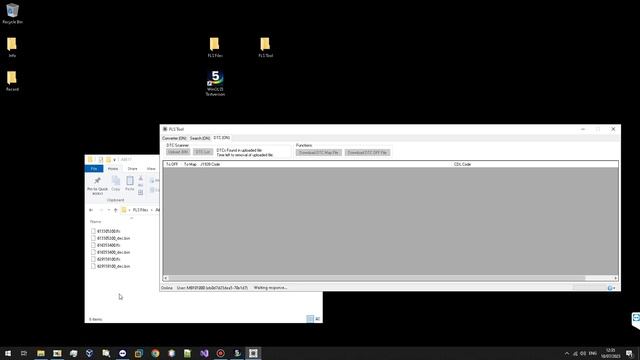Click the Upload BIN button in DTC Scanner
The width and height of the screenshot is (640, 360).
click(x=178, y=152)
